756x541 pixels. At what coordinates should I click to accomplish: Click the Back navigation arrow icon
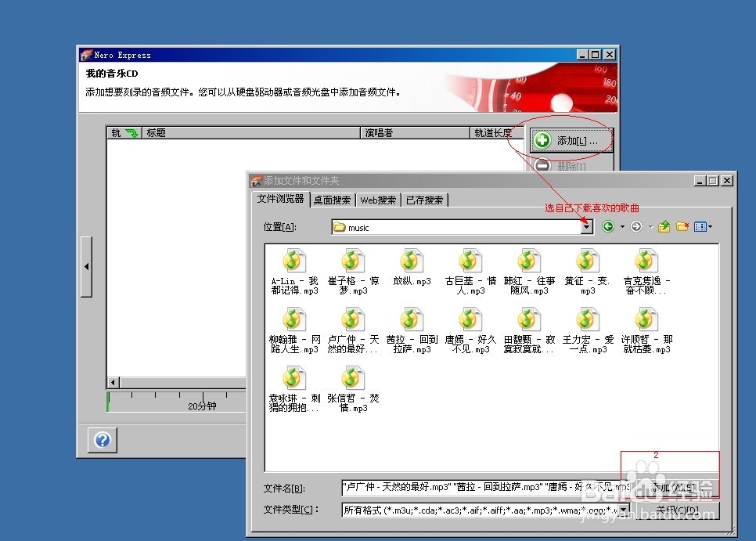pyautogui.click(x=608, y=225)
